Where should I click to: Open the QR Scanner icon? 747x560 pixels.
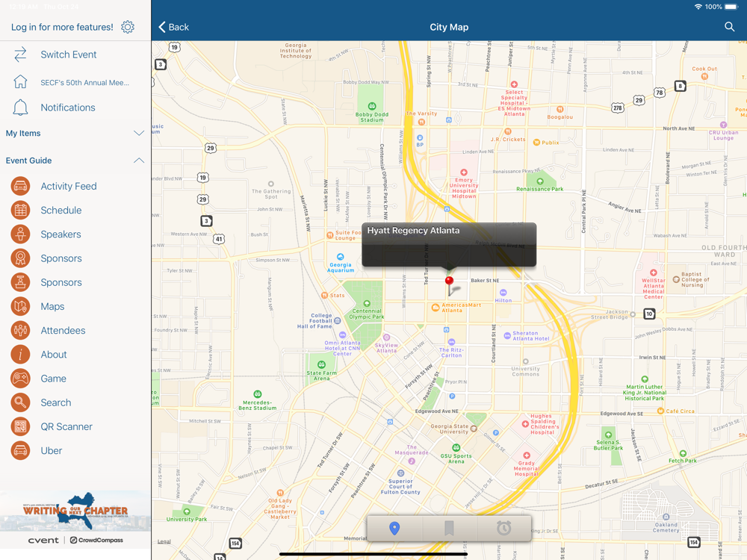point(20,426)
